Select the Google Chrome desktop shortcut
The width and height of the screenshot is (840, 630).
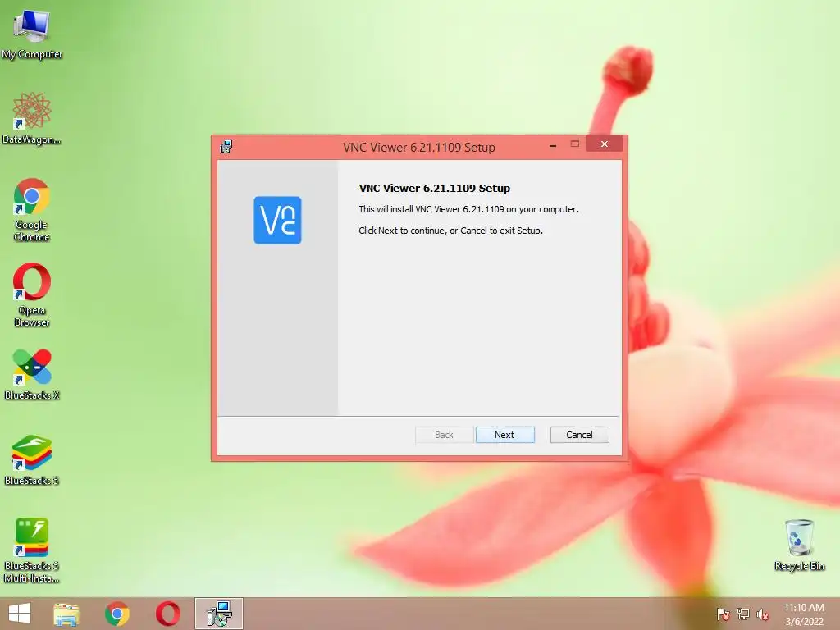[x=32, y=210]
